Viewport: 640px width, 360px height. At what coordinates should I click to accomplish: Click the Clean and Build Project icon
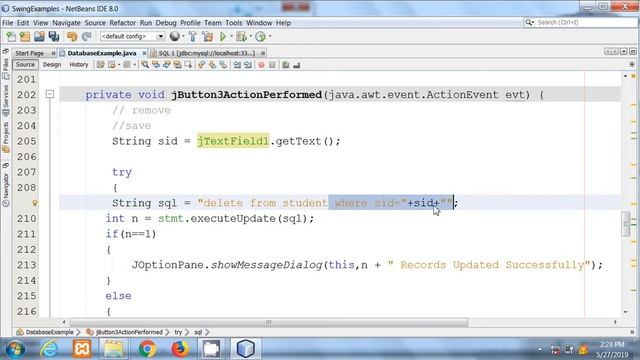pos(208,37)
